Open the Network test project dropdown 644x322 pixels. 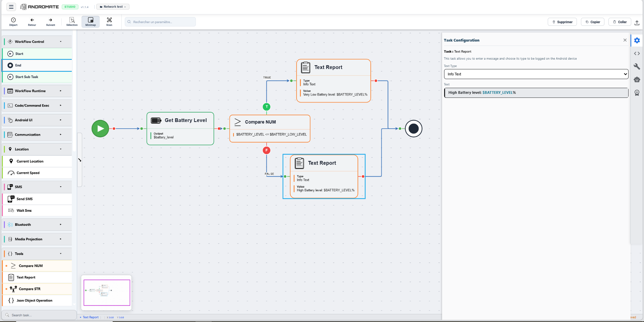[113, 7]
